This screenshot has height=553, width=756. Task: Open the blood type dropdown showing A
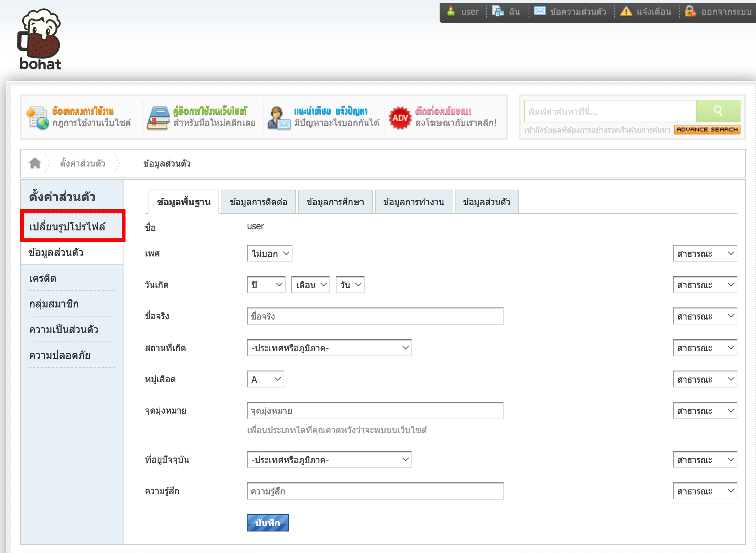[x=265, y=379]
